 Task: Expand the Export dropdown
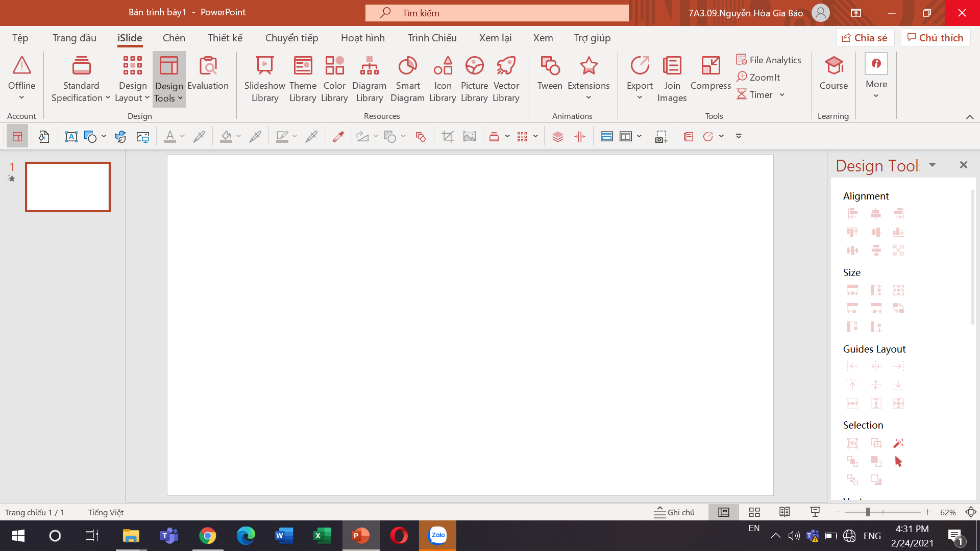[640, 97]
